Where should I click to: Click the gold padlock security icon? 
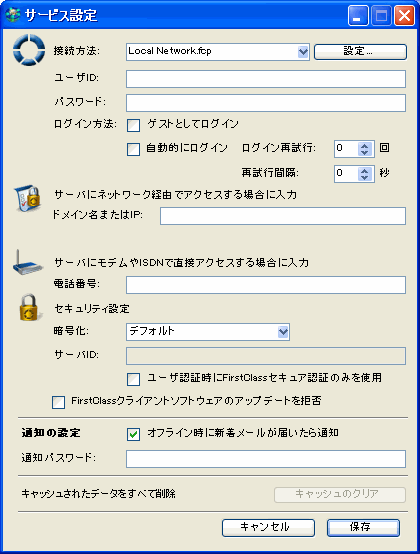(x=29, y=307)
